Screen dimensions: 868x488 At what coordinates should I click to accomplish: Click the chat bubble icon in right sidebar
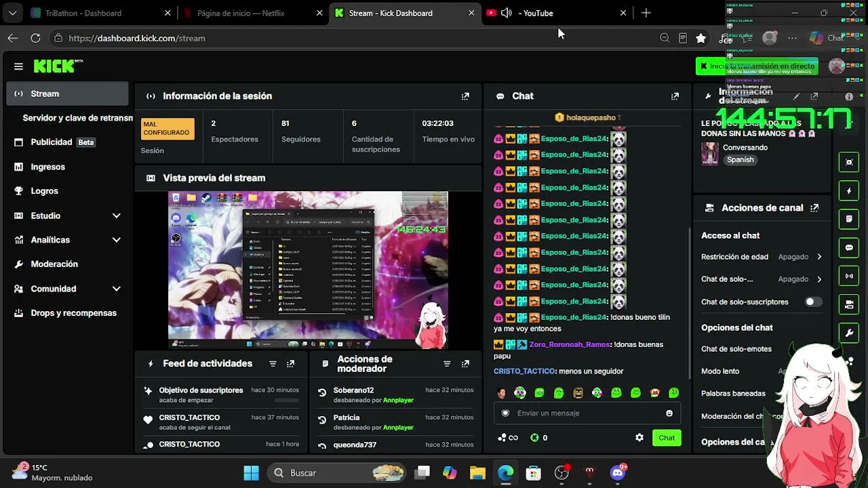coord(849,248)
